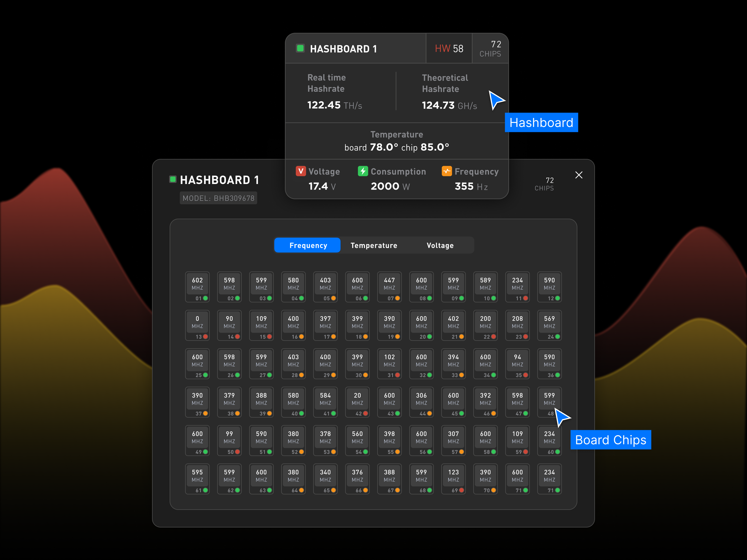Switch to the Temperature tab

coord(374,245)
